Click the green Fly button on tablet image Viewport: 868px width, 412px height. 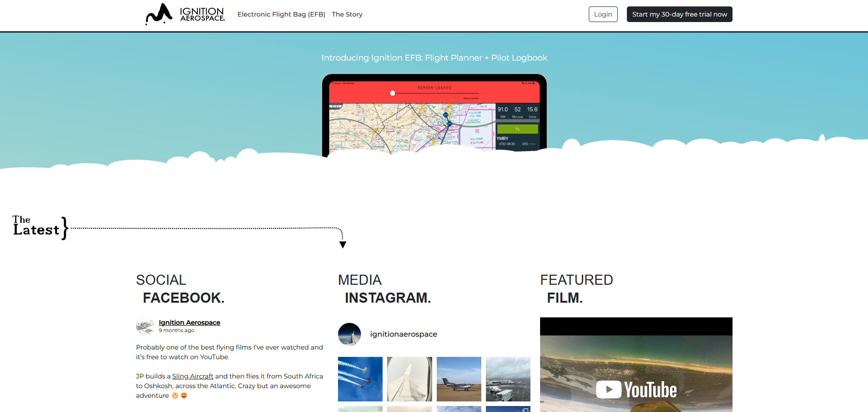pos(518,129)
